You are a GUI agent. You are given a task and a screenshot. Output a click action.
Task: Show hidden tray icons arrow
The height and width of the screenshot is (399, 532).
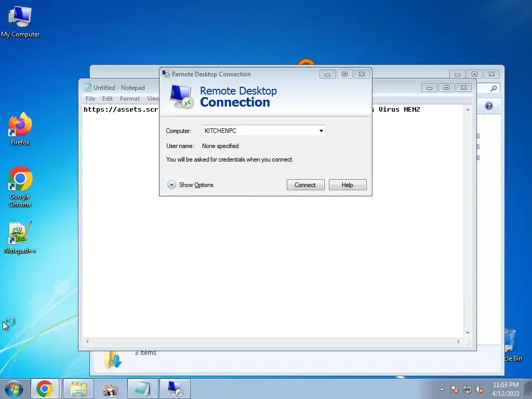click(x=442, y=389)
